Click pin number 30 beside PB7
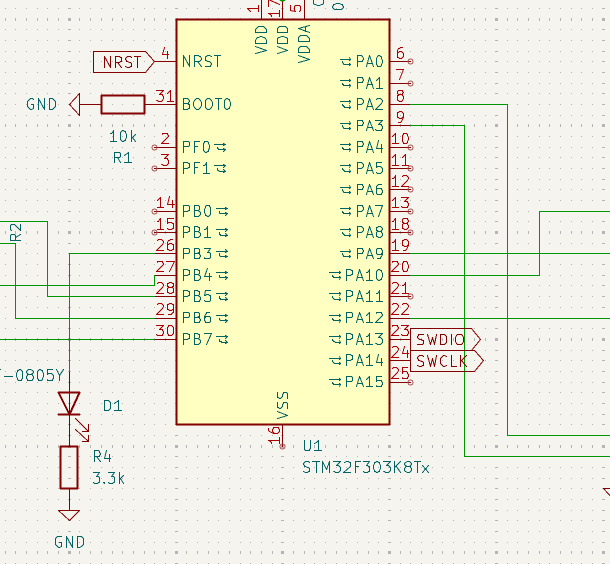 click(x=165, y=331)
